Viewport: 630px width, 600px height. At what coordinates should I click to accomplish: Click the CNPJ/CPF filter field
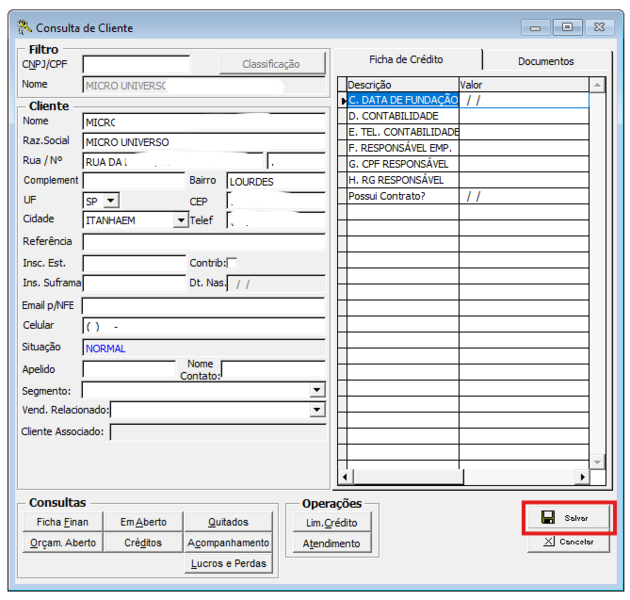[136, 64]
